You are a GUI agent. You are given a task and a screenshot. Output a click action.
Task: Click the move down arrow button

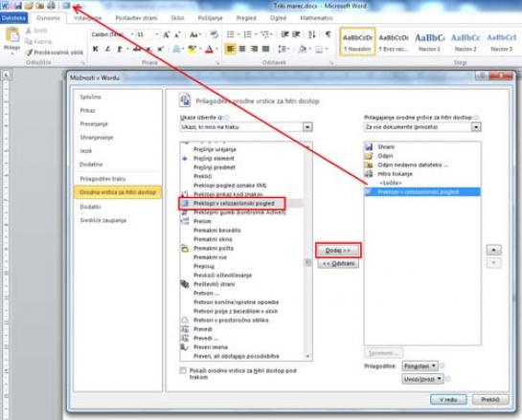point(493,263)
